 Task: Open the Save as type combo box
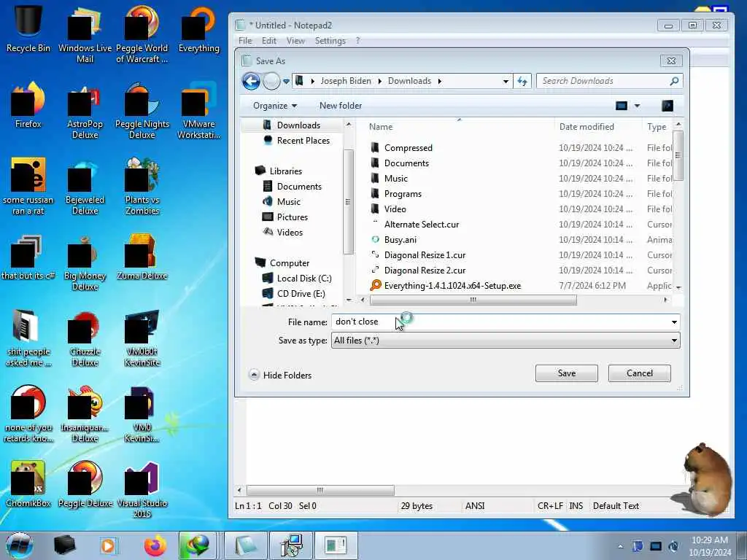point(506,341)
